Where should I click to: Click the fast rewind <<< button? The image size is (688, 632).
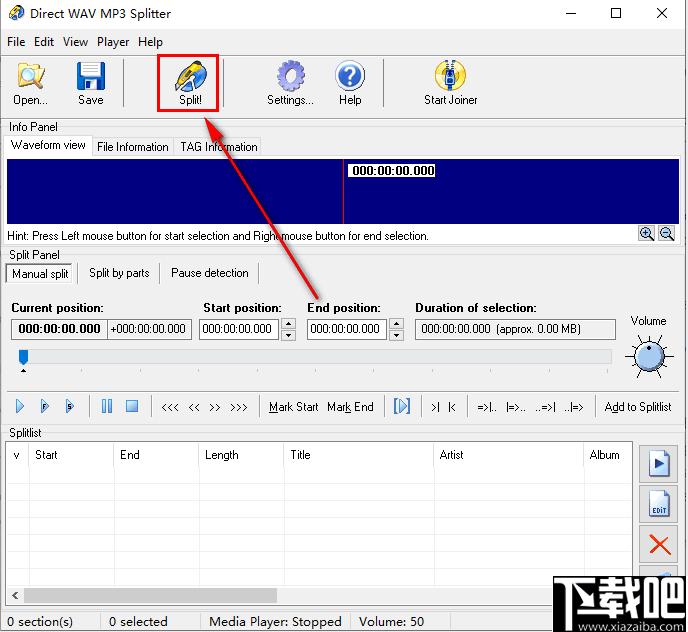[170, 407]
